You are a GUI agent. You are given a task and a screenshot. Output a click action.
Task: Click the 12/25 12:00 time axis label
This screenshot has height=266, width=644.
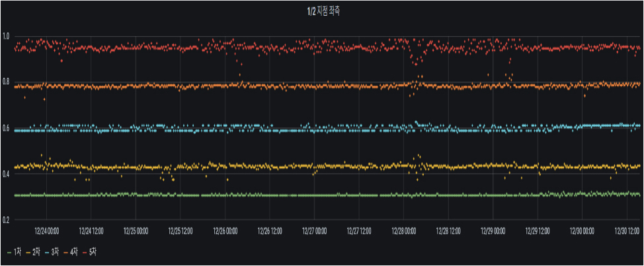tap(180, 230)
